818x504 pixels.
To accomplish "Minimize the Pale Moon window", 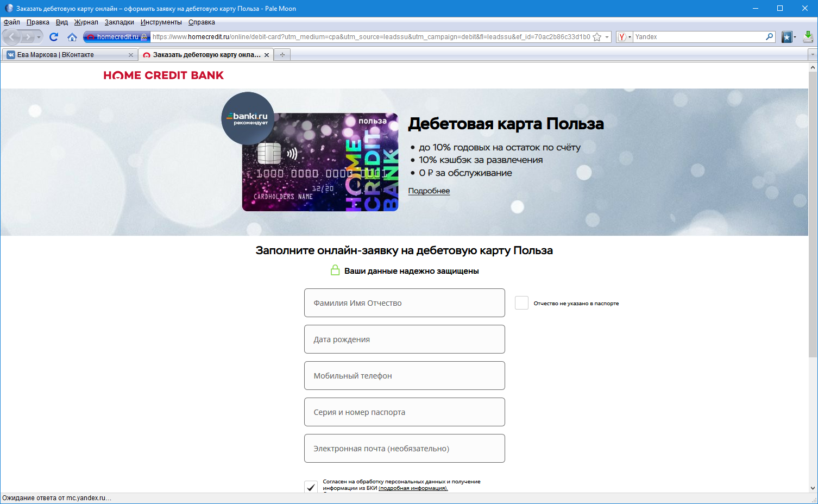I will pyautogui.click(x=755, y=8).
